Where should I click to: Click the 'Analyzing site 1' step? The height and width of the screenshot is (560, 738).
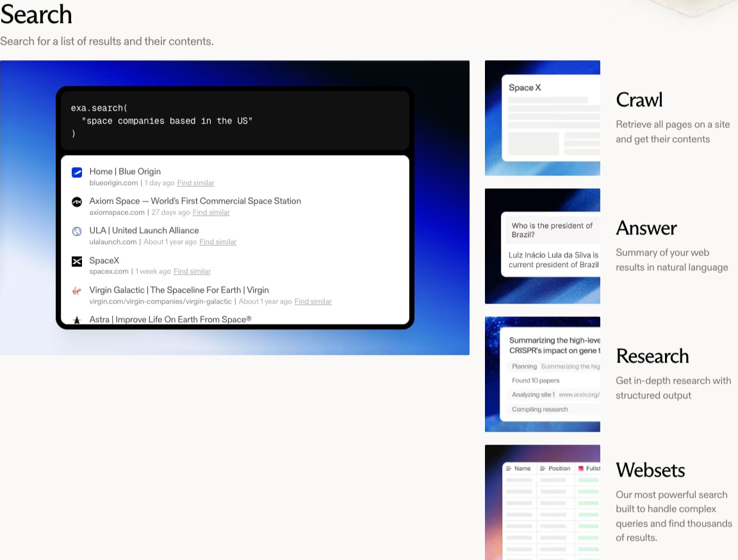click(x=533, y=395)
